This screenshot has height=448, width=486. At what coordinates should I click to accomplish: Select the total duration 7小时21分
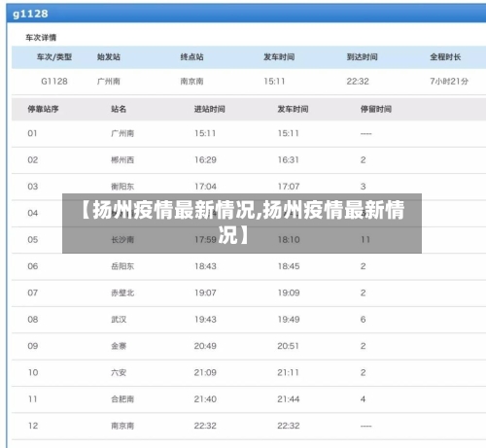pos(449,81)
